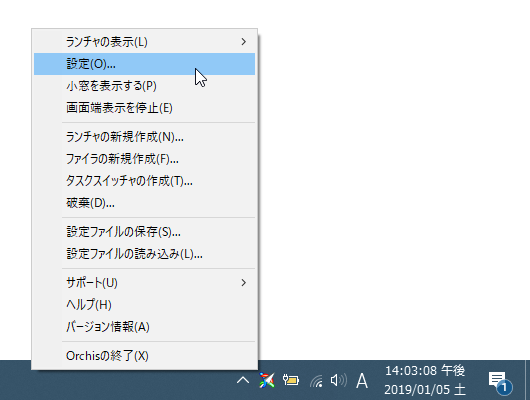Click the speaker volume icon
This screenshot has height=400, width=530.
pos(339,380)
